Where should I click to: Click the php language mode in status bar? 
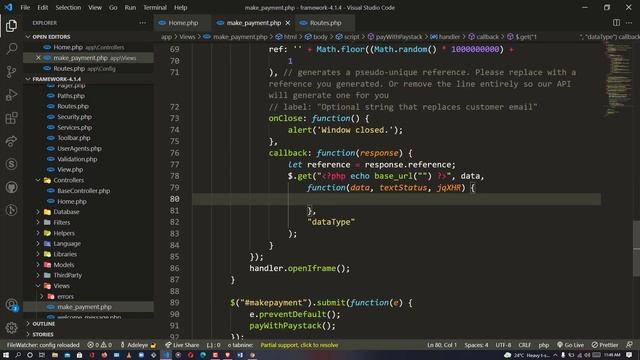tap(544, 345)
